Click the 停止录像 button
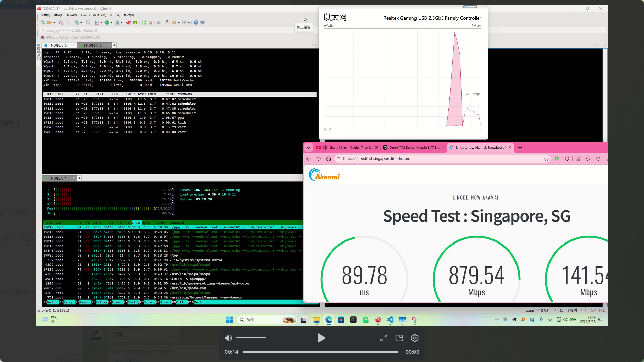 [303, 27]
